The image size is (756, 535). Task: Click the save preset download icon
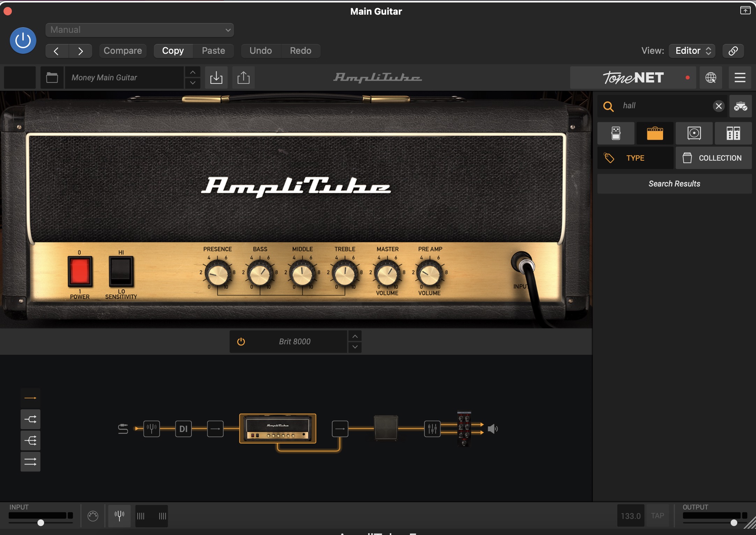[216, 78]
